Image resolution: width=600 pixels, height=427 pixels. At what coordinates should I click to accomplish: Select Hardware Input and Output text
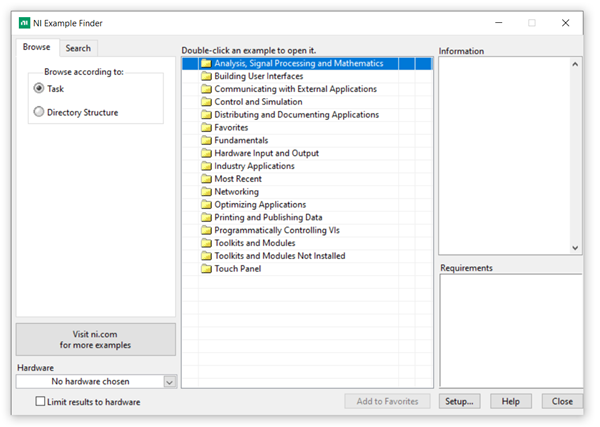click(x=266, y=153)
